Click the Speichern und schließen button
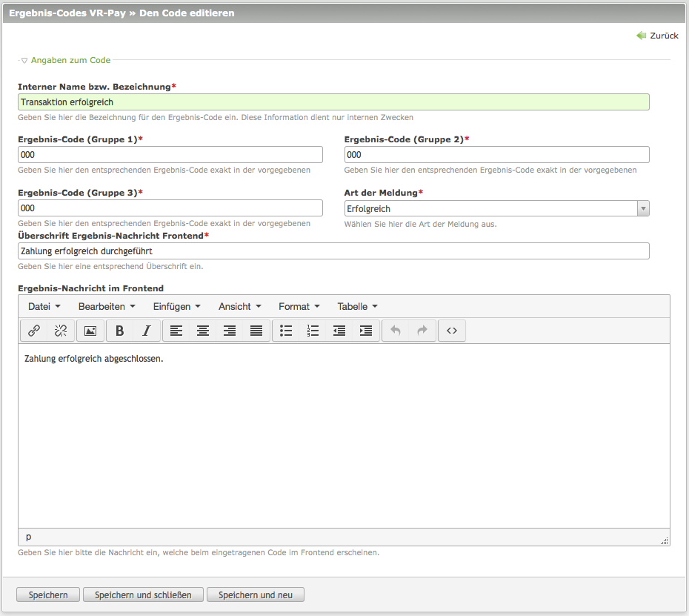689x616 pixels. pyautogui.click(x=143, y=595)
